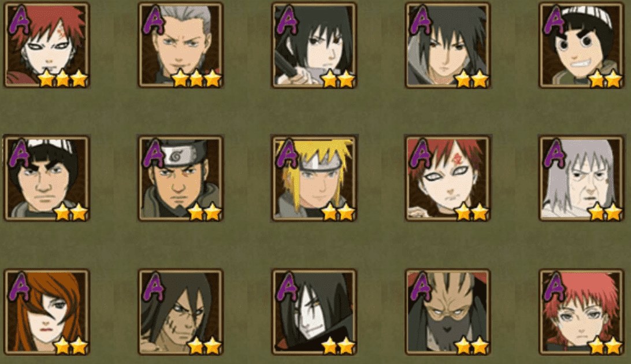Viewport: 631px width, 364px height.
Task: Click the grinning bowl-cut Rock Lee portrait
Action: [581, 44]
